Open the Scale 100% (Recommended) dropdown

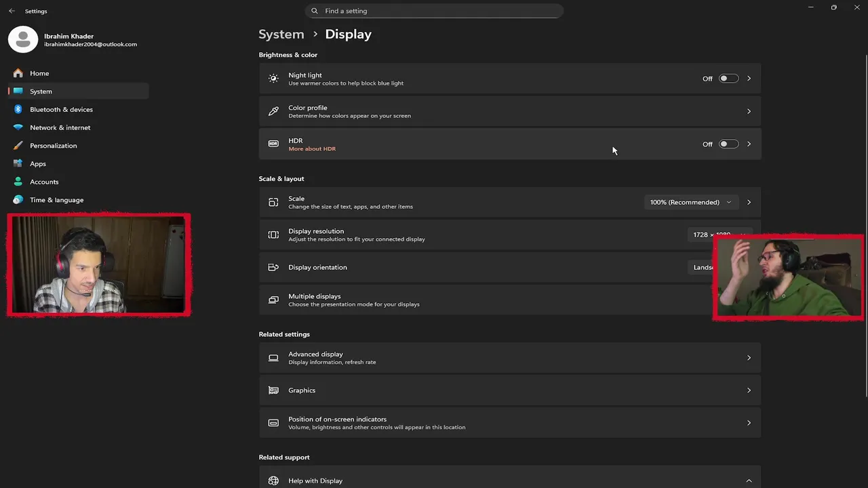(x=690, y=202)
